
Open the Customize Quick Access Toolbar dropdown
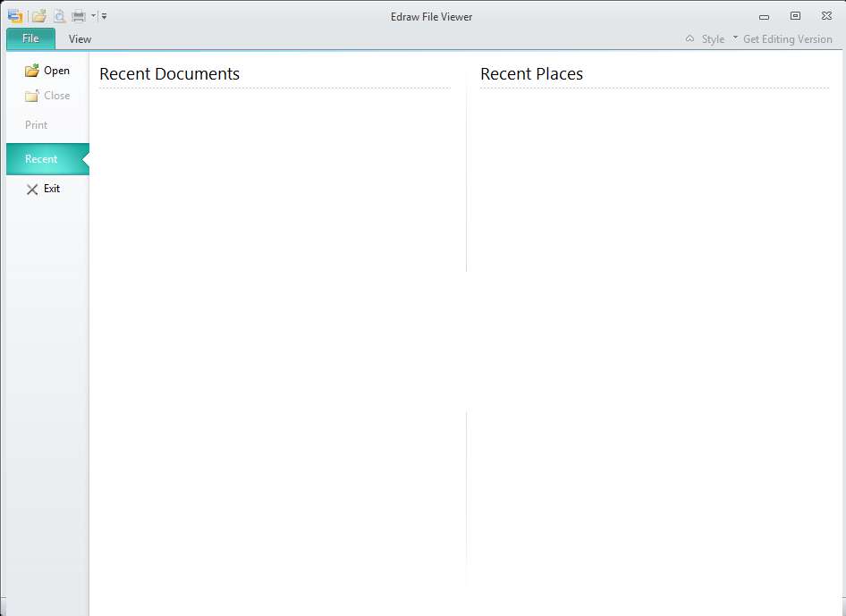[x=104, y=17]
